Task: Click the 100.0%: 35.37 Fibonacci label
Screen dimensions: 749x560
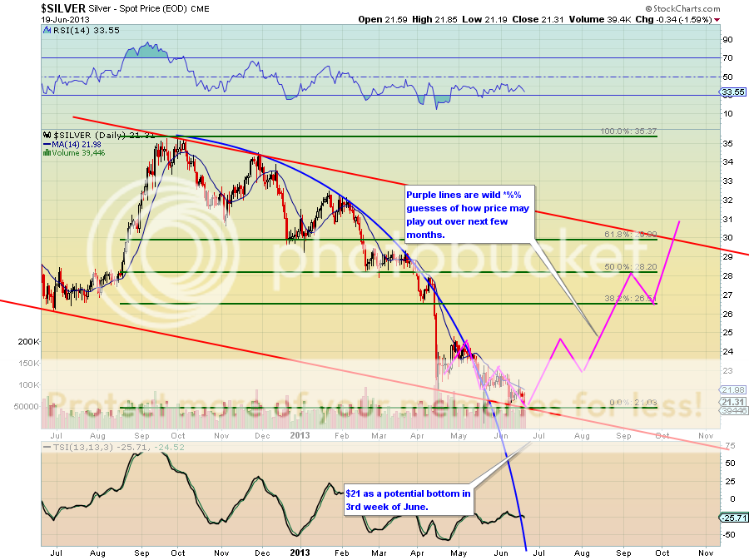Action: 629,131
